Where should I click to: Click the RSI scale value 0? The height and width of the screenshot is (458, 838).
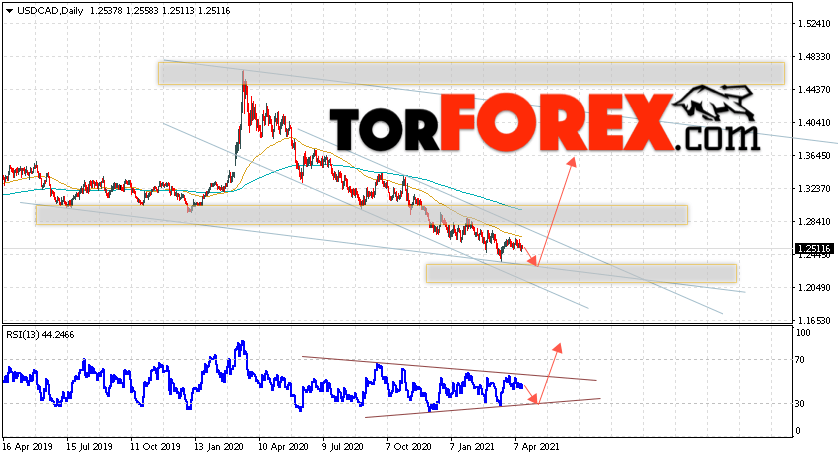[798, 431]
